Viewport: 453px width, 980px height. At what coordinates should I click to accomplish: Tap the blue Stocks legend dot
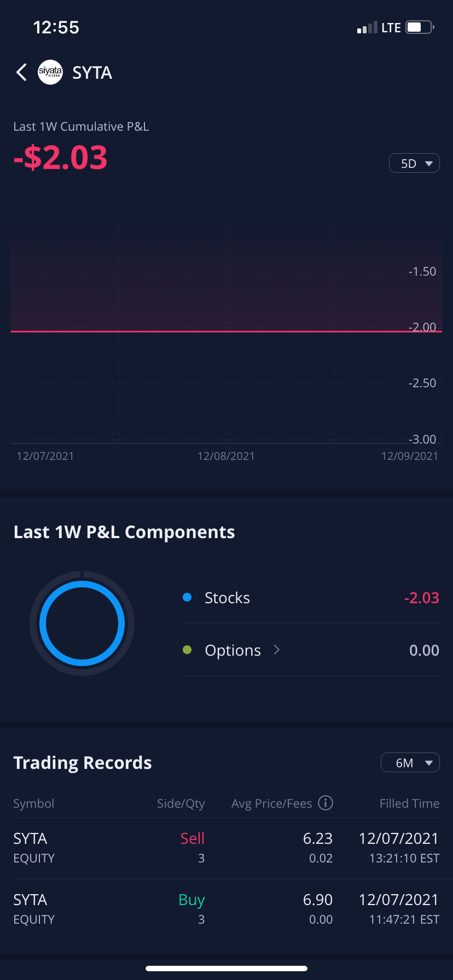point(187,598)
